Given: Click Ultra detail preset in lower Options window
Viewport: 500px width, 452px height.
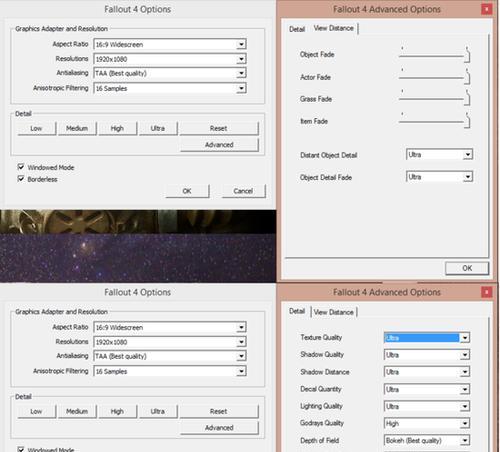Looking at the screenshot, I should tap(158, 411).
